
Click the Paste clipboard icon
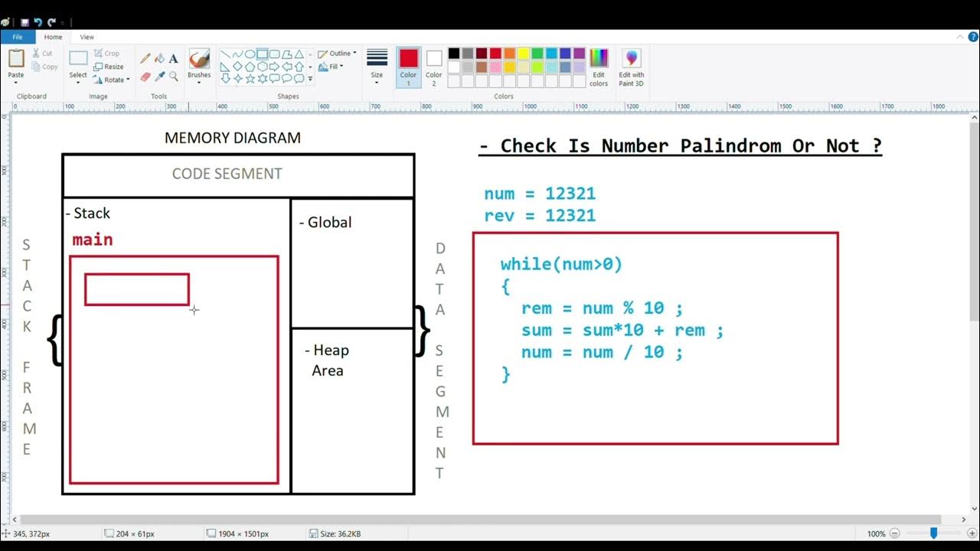pos(16,58)
